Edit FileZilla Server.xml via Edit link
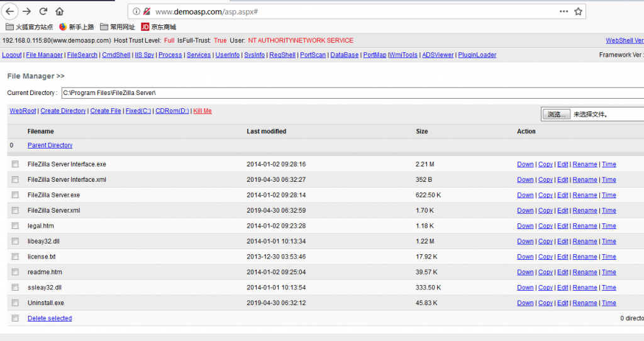This screenshot has height=341, width=644. (x=563, y=210)
